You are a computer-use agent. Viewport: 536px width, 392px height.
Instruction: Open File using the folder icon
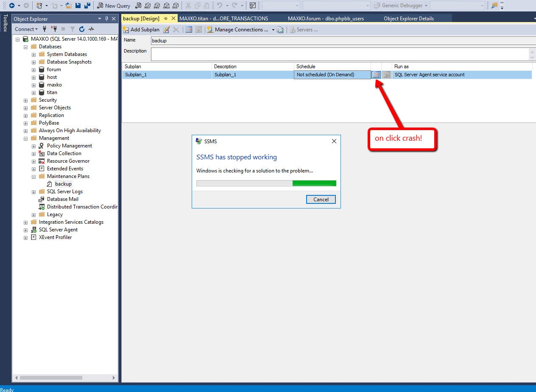(68, 6)
